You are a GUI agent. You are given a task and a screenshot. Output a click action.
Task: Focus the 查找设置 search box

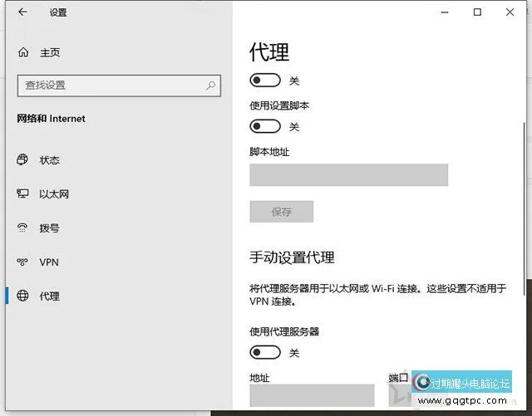[119, 86]
